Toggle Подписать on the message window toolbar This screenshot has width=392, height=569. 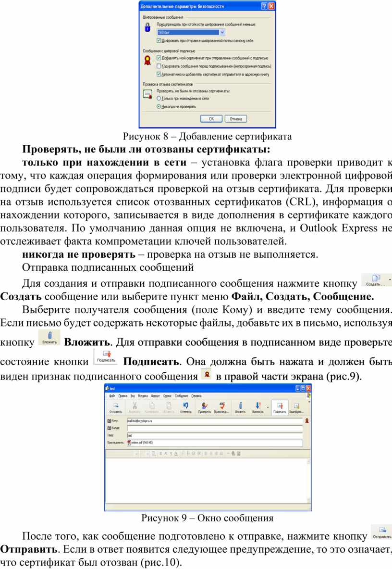click(x=279, y=407)
